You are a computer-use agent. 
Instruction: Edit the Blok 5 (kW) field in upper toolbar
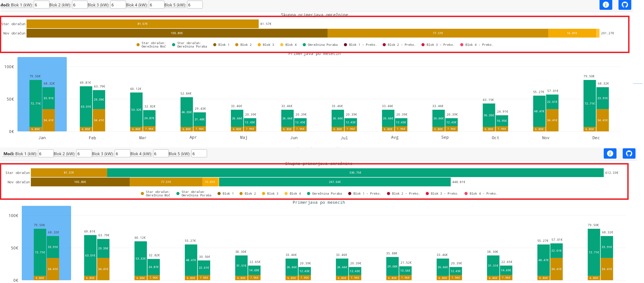(x=195, y=5)
